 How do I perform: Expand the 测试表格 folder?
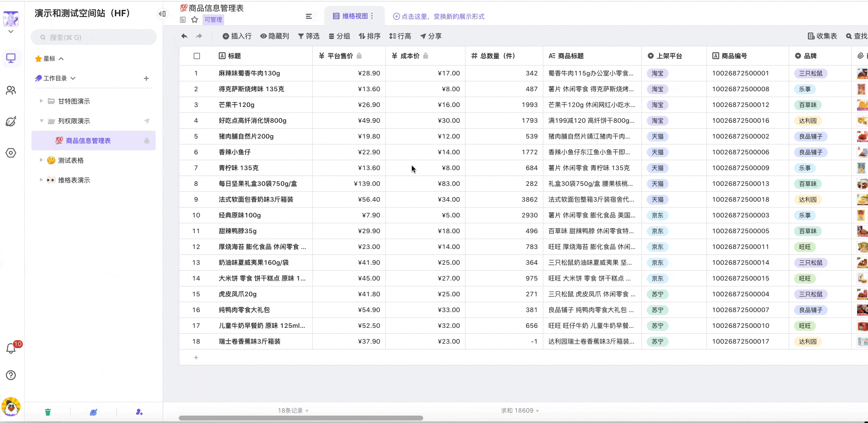pos(41,160)
